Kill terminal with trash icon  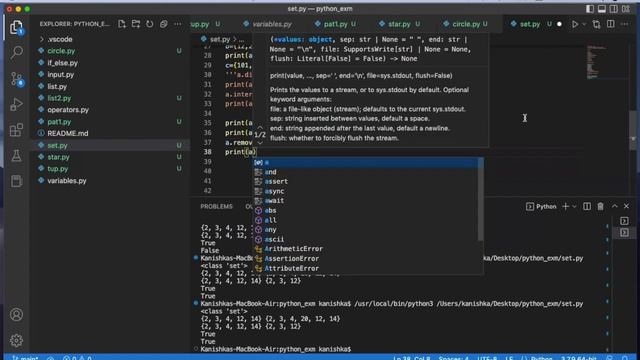pyautogui.click(x=600, y=207)
